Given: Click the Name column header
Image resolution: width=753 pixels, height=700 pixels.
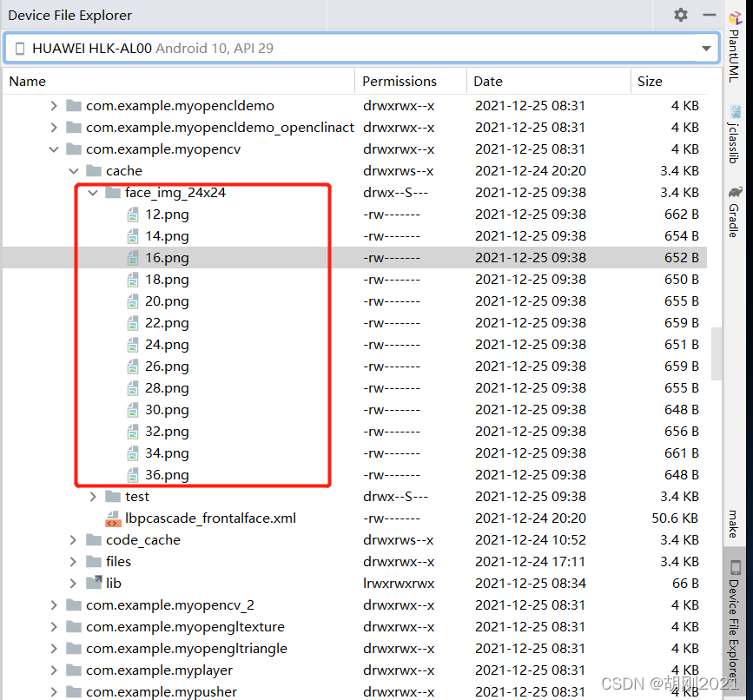Looking at the screenshot, I should pyautogui.click(x=178, y=81).
